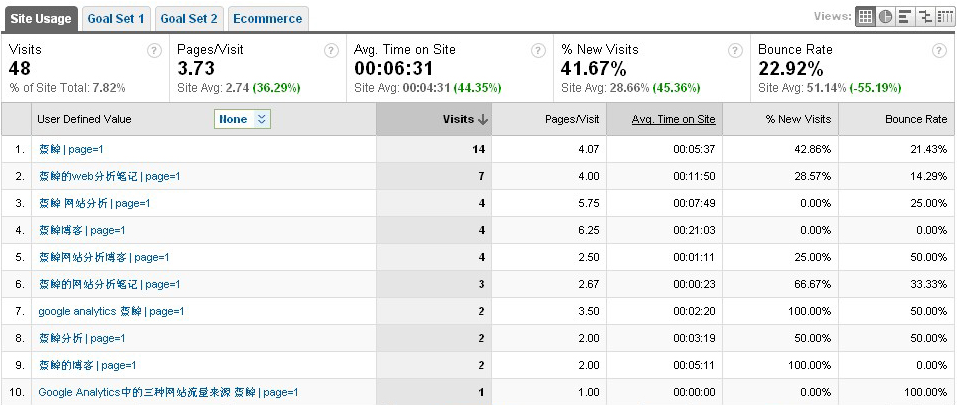Click the row 10 Google Analytics中的三种网站流量来源 link
957x405 pixels.
tap(168, 392)
